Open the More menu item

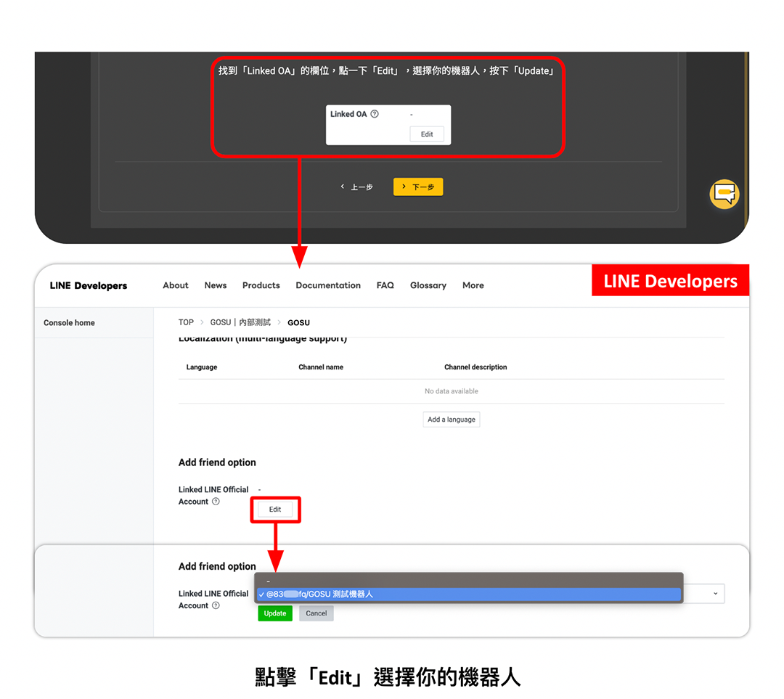[473, 285]
